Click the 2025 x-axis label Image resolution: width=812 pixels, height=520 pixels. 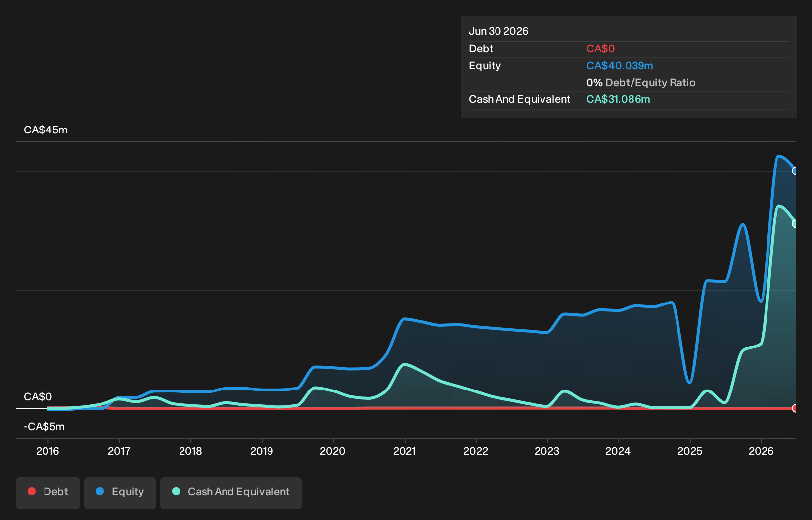pos(690,451)
